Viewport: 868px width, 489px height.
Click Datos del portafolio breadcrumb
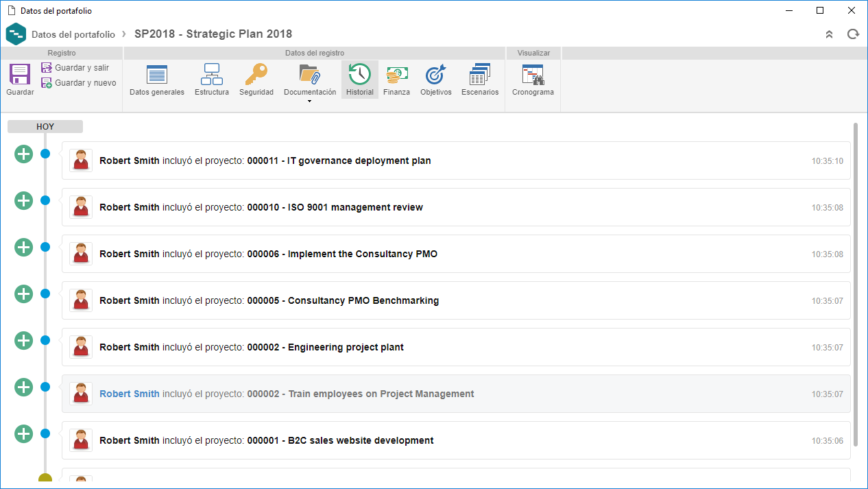[73, 34]
